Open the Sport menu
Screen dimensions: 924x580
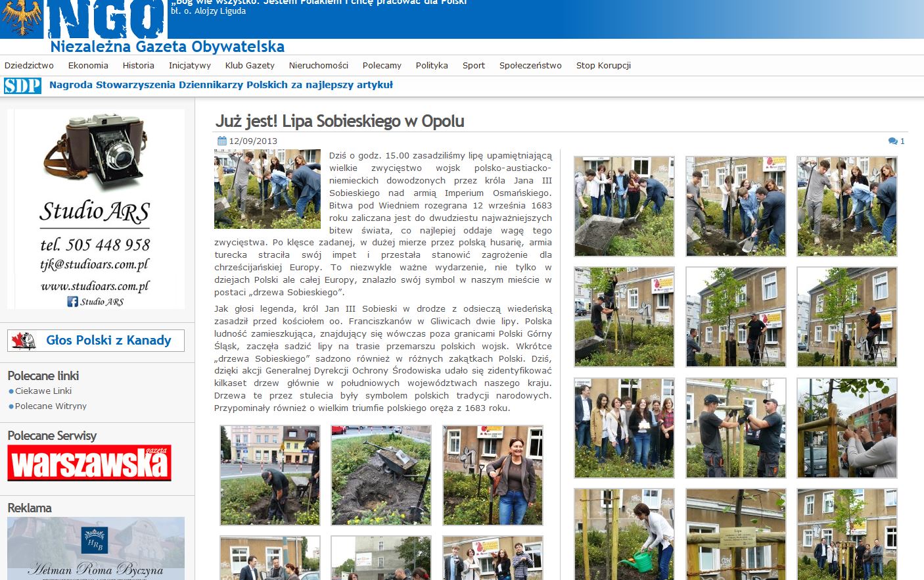coord(474,65)
